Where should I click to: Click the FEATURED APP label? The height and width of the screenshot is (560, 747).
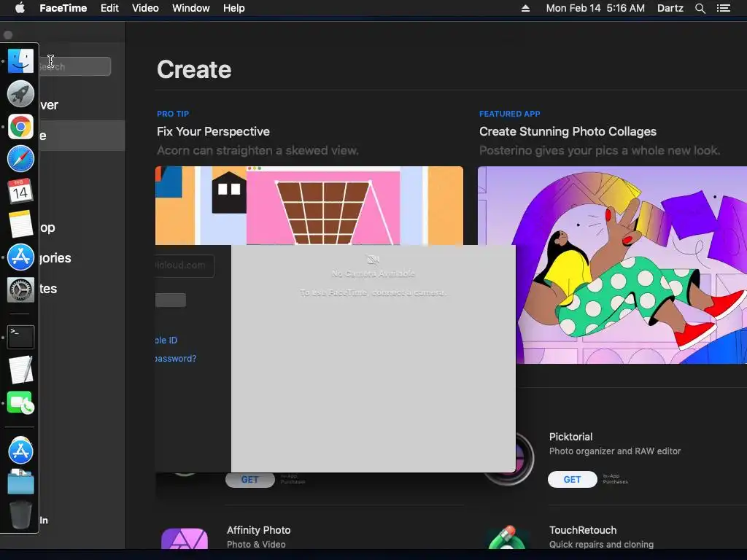tap(509, 114)
